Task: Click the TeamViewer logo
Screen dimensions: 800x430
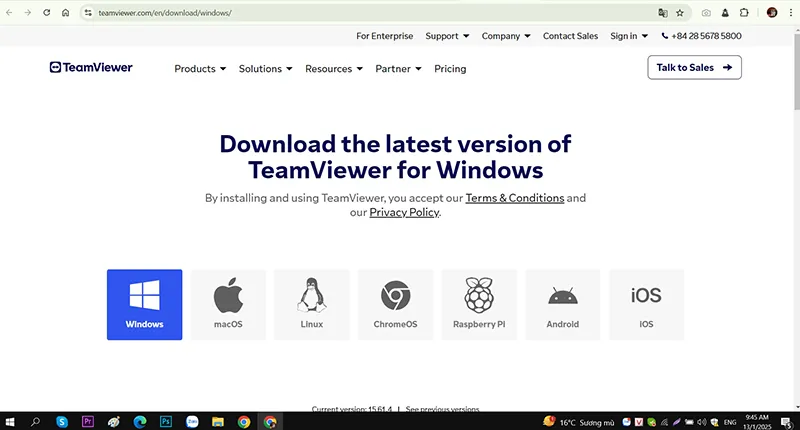Action: click(91, 67)
